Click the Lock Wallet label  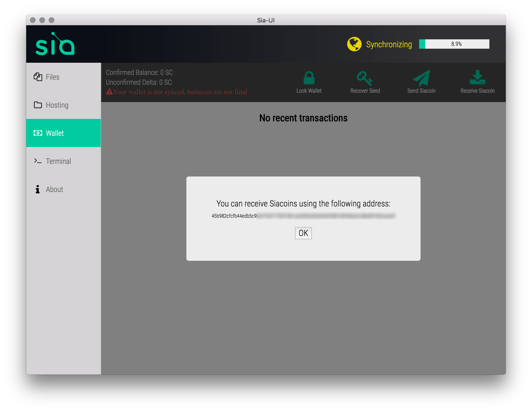coord(309,91)
